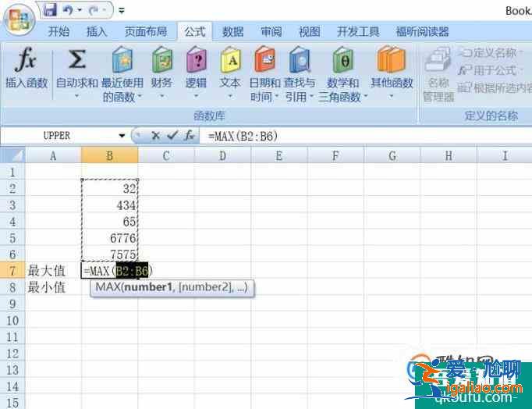This screenshot has width=532, height=409.
Task: Click number1 argument in tooltip
Action: click(x=148, y=287)
